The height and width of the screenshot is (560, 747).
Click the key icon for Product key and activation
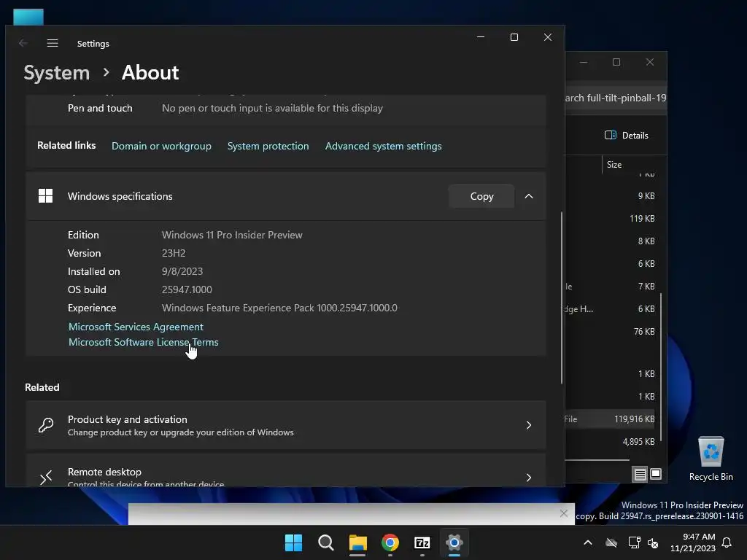coord(46,425)
